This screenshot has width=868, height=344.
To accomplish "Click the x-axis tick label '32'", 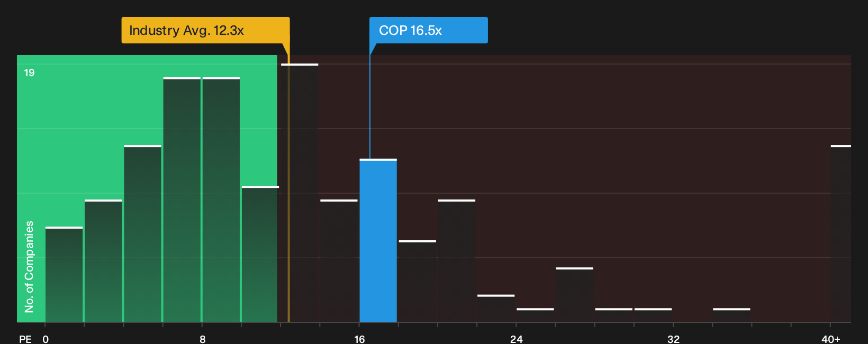I will click(673, 339).
